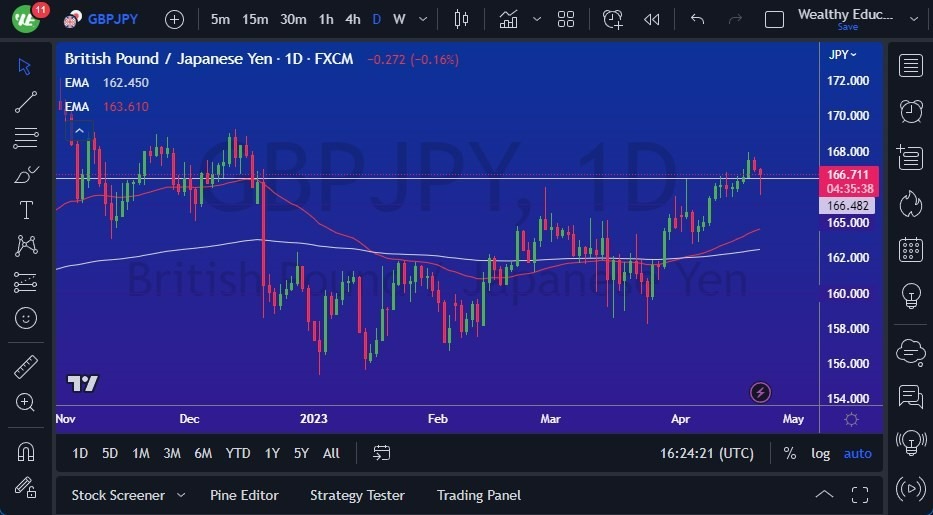Open the candlestick chart style selector
Screen dimensions: 933x515
[x=461, y=20]
